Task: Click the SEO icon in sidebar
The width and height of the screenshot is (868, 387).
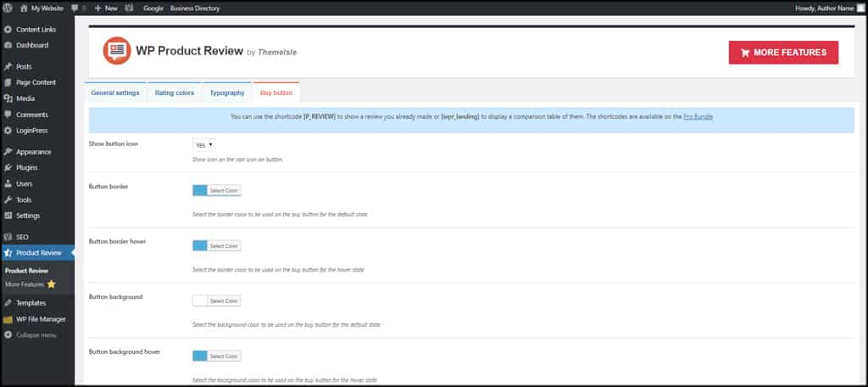Action: tap(8, 237)
